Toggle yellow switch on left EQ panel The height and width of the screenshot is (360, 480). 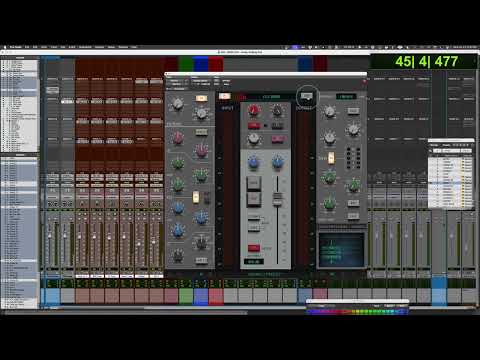[x=196, y=197]
